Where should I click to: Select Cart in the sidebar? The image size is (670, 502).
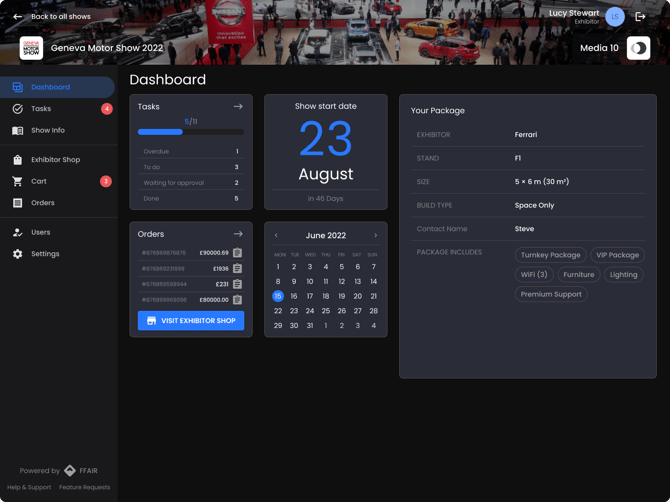pyautogui.click(x=39, y=182)
